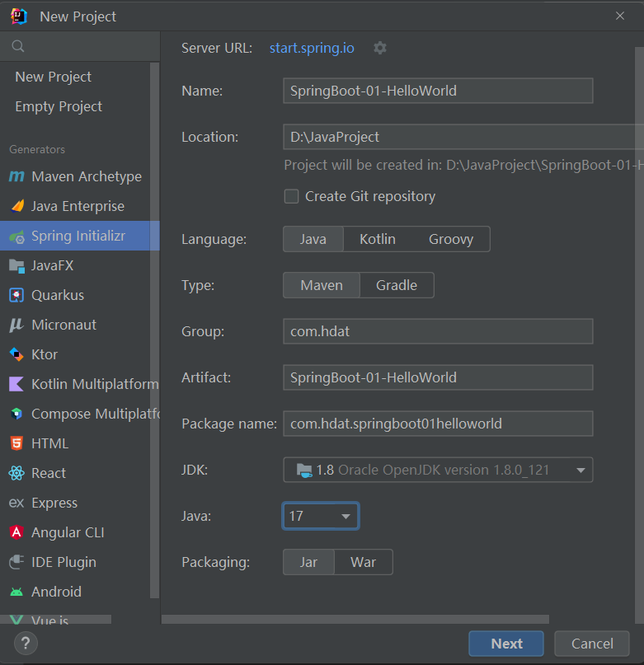Select Empty Project in sidebar
The width and height of the screenshot is (644, 665).
coord(59,106)
